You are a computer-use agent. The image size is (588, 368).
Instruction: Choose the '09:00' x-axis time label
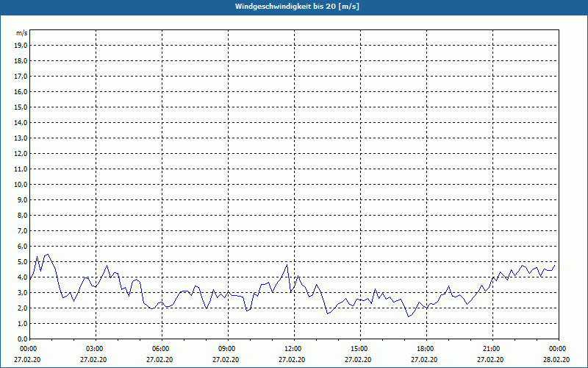click(227, 349)
